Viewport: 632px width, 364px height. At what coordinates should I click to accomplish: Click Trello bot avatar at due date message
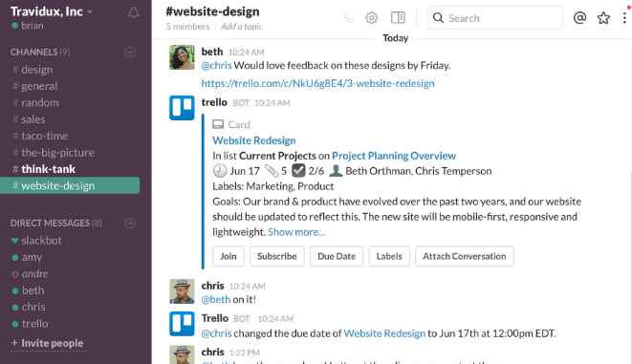(182, 324)
